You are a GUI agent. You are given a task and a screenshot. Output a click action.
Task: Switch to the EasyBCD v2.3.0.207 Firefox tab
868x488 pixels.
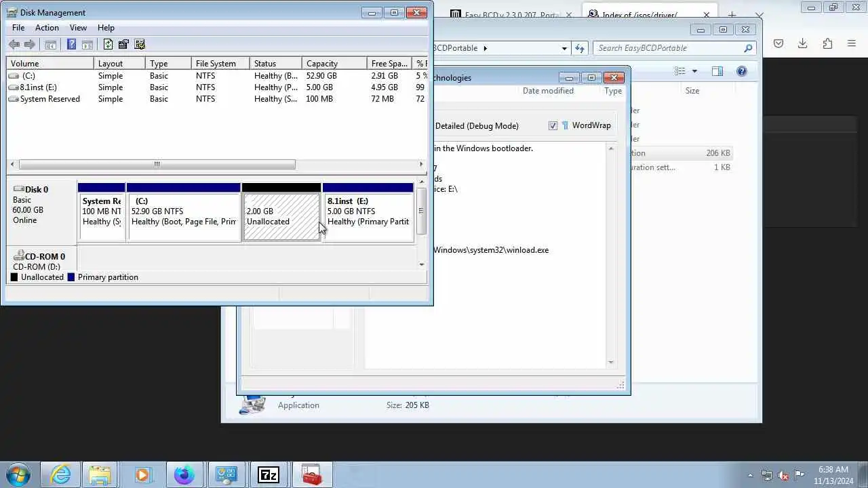click(511, 14)
